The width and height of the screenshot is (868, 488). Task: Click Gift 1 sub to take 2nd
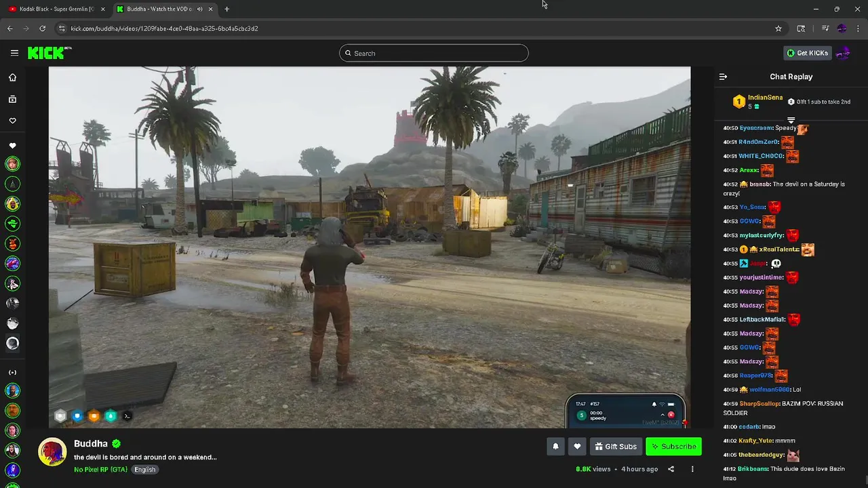819,102
